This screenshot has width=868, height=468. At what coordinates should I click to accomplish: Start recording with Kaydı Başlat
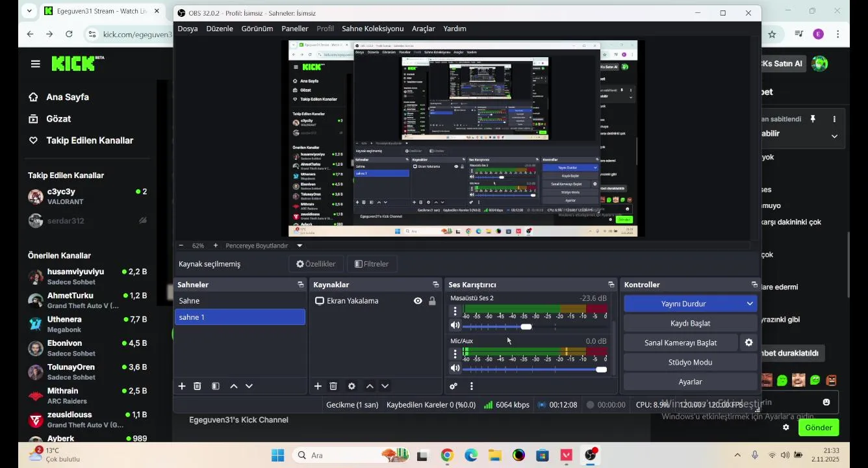click(690, 323)
